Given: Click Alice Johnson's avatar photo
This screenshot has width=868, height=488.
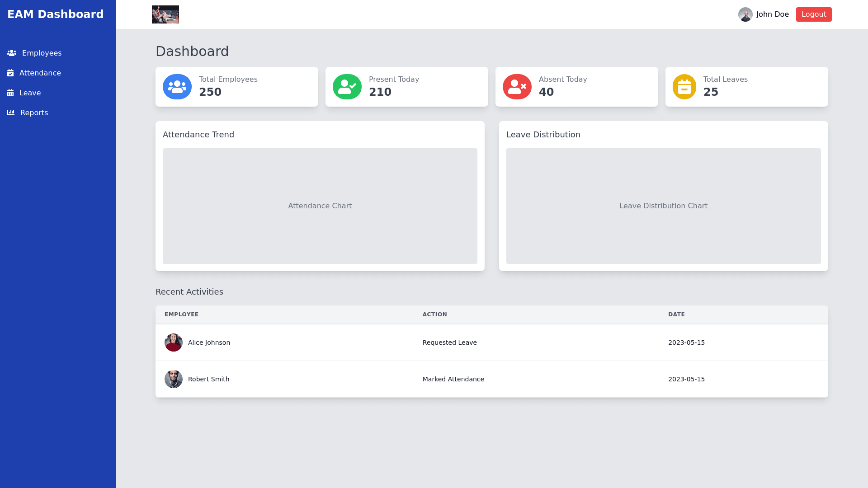Looking at the screenshot, I should pyautogui.click(x=174, y=343).
